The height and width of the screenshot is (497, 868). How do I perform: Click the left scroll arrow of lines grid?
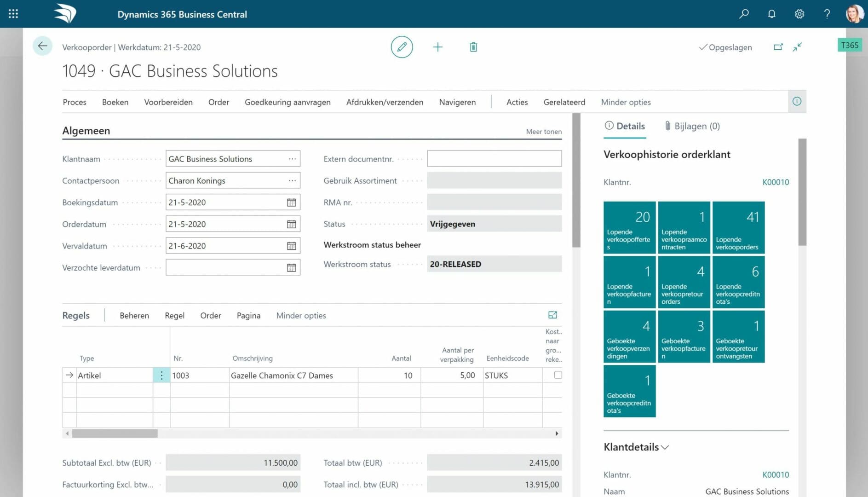(68, 433)
